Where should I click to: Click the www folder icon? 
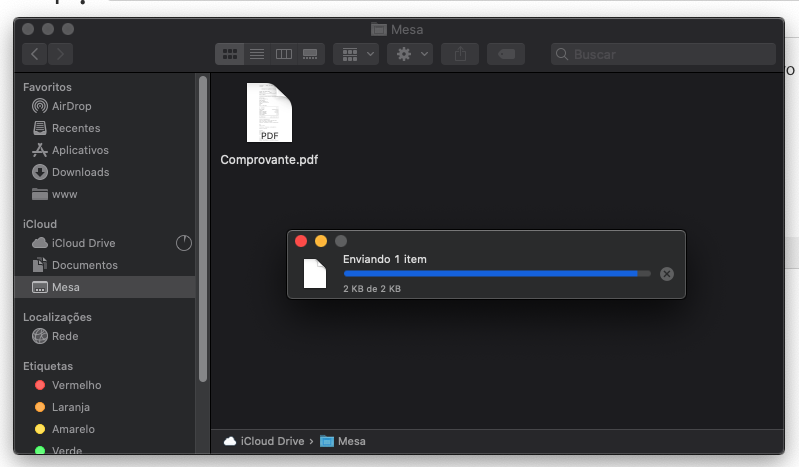(x=40, y=194)
